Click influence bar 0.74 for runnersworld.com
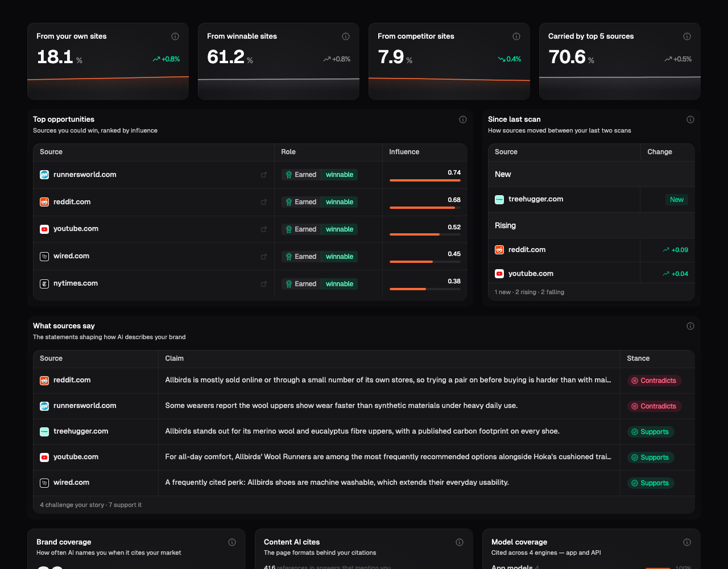Screen dimensions: 728x569 coord(425,180)
